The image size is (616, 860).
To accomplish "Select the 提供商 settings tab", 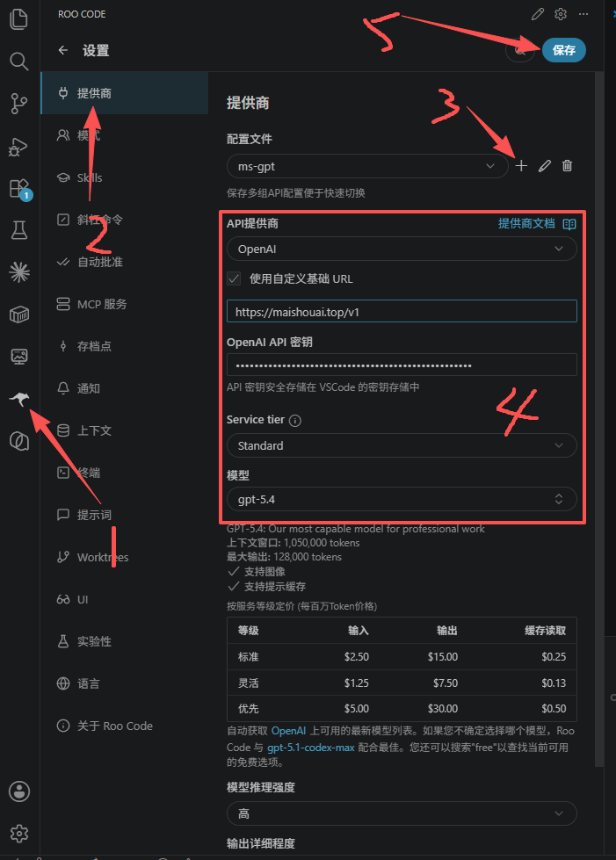I will tap(125, 93).
